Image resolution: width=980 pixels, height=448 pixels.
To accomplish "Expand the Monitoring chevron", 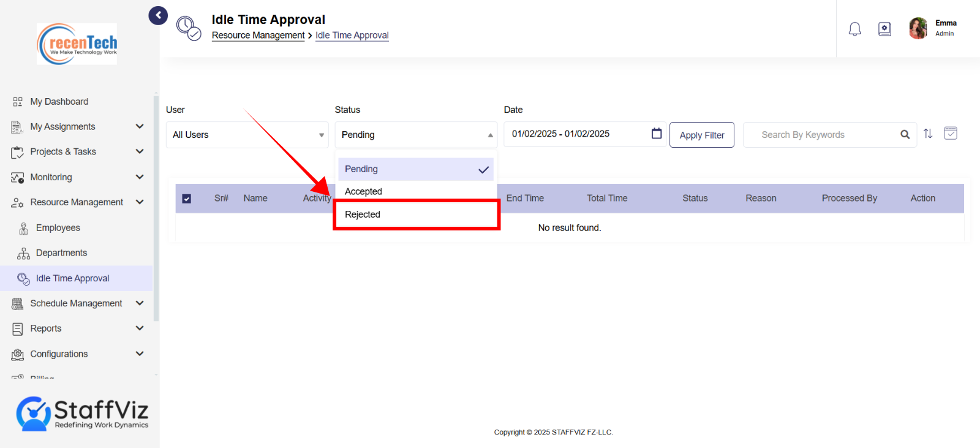I will (x=140, y=177).
